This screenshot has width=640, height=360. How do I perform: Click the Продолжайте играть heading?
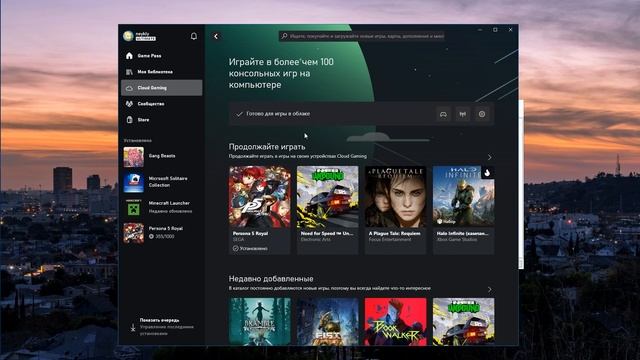pyautogui.click(x=267, y=147)
